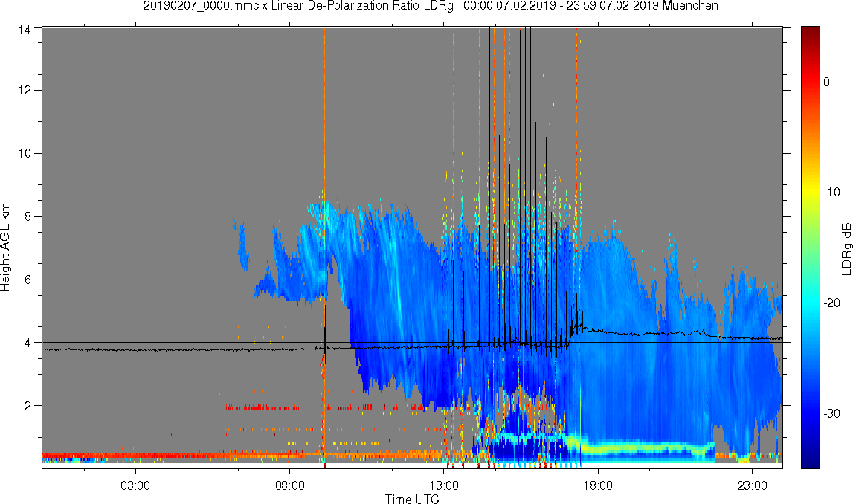Click the 4 km height tick label
This screenshot has height=504, width=853.
click(28, 343)
